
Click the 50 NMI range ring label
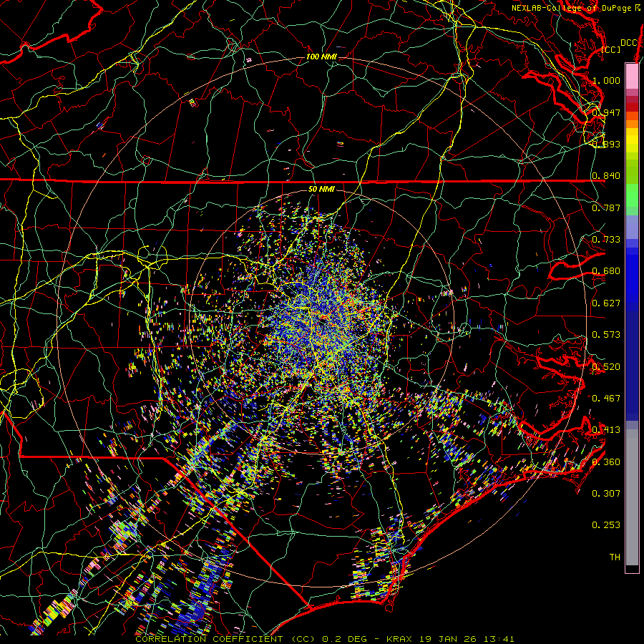[x=321, y=190]
